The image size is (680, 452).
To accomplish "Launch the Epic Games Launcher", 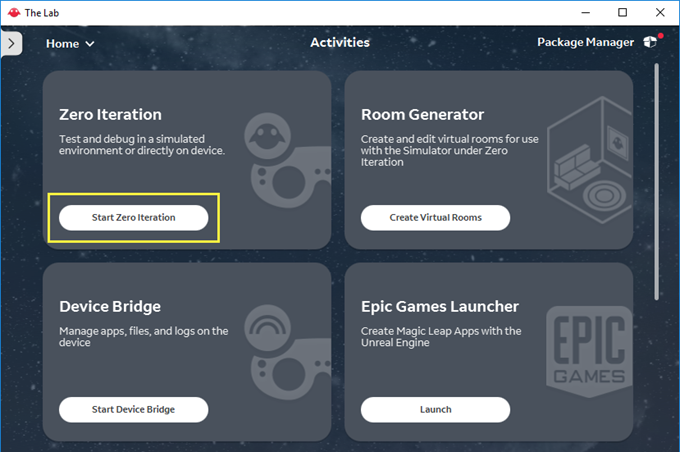I will pyautogui.click(x=435, y=409).
